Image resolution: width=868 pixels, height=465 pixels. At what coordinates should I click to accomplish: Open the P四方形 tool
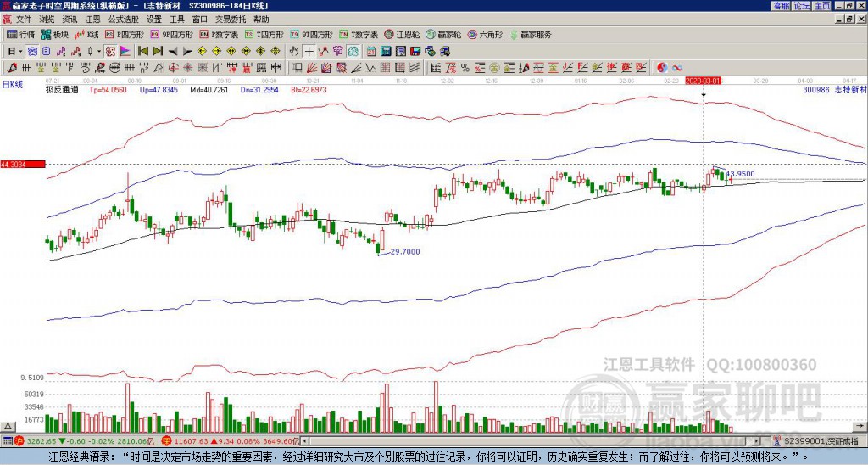point(125,34)
